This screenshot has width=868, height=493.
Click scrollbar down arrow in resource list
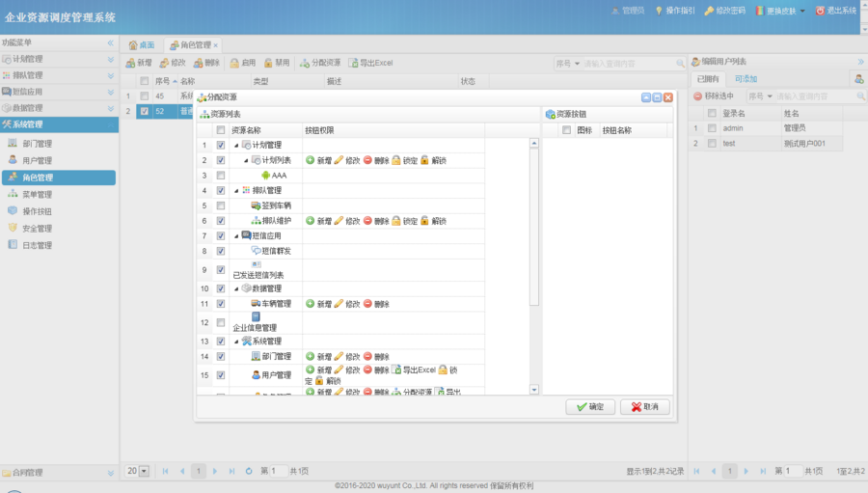[534, 390]
